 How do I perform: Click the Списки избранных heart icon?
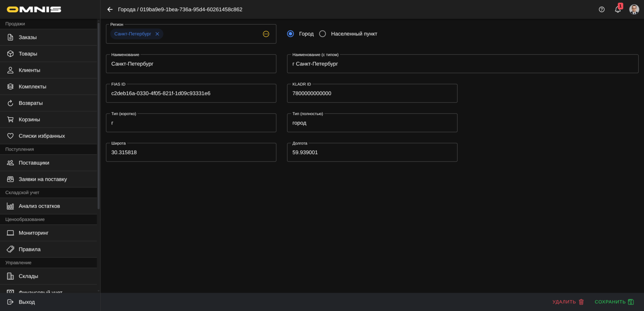coord(10,136)
